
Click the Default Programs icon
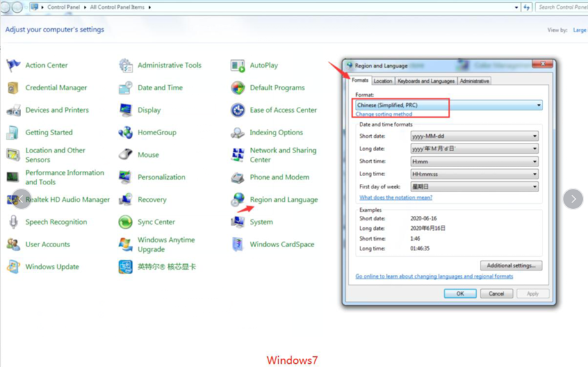point(238,88)
